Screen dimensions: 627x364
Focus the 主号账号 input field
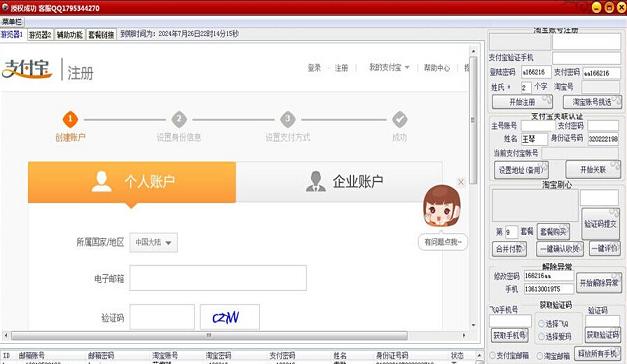538,126
